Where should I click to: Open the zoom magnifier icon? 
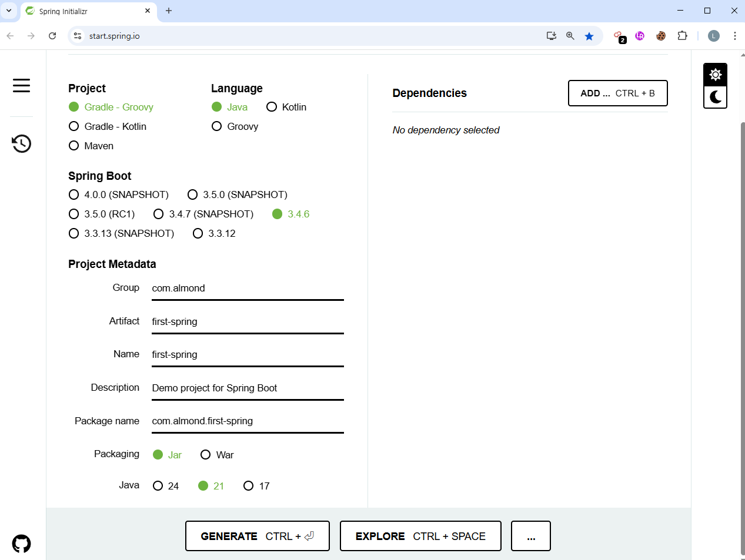click(570, 36)
